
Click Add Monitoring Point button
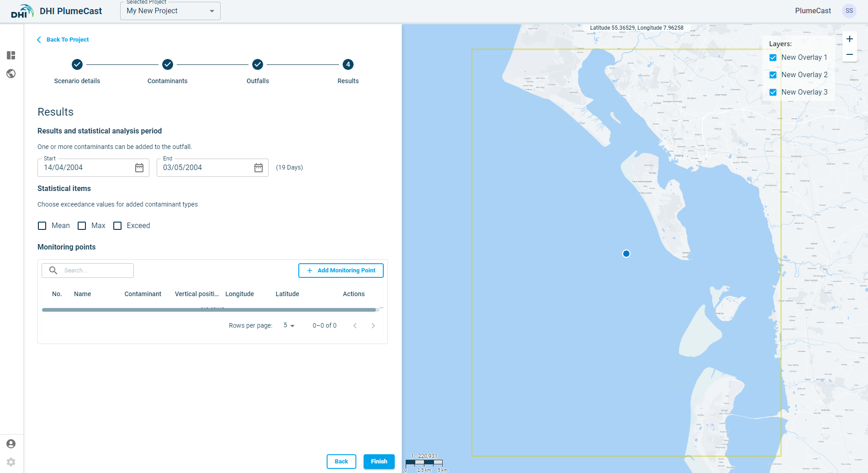click(x=341, y=271)
